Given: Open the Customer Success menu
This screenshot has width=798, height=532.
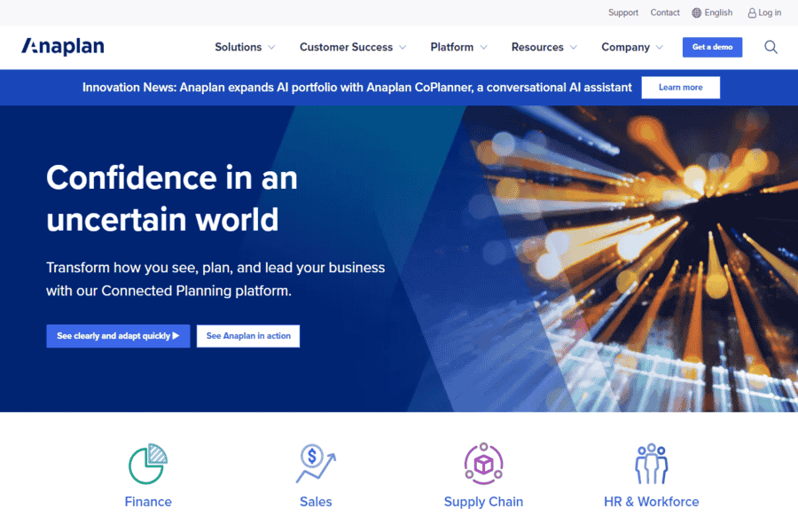Looking at the screenshot, I should tap(346, 47).
